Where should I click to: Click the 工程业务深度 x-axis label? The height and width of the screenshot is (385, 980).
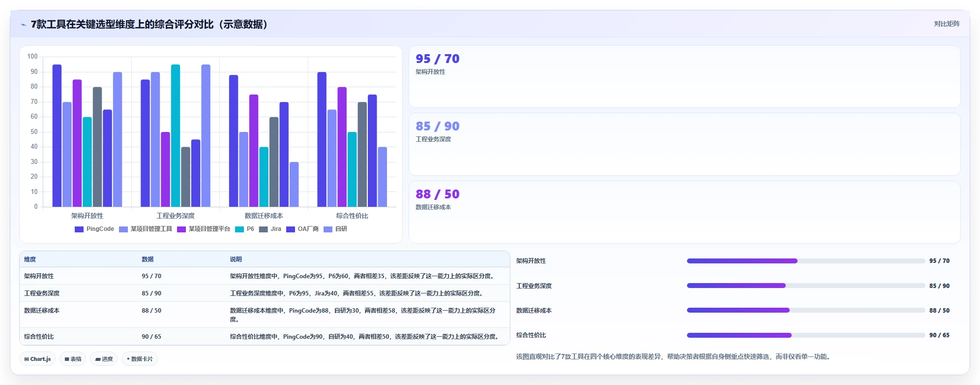[x=176, y=216]
